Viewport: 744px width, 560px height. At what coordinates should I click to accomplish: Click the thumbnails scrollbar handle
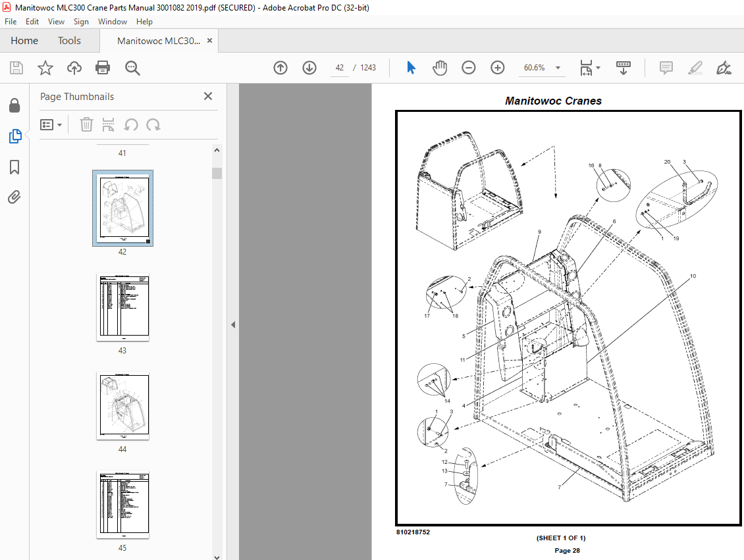tap(217, 173)
